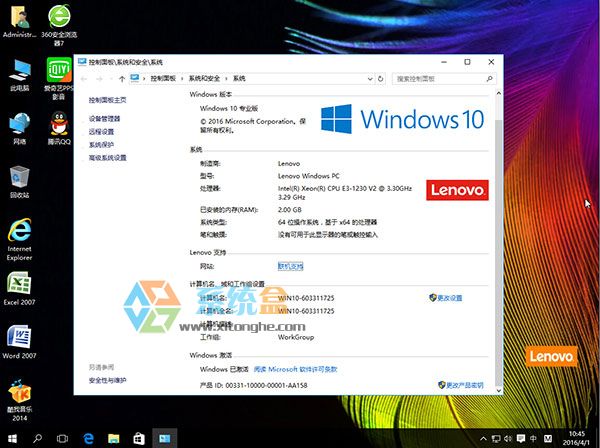Viewport: 600px width, 448px height.
Task: Open Windows Store from taskbar
Action: (139, 438)
